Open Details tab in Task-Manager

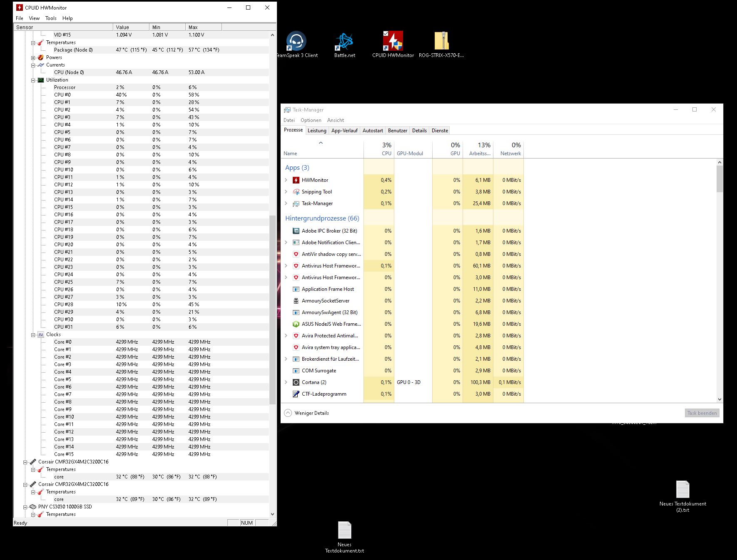(419, 131)
